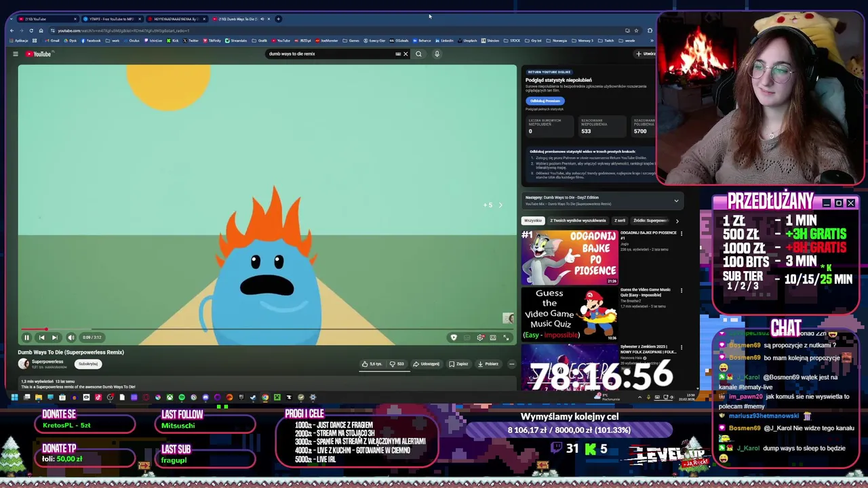Select the 'Z serii' filter chip
The image size is (868, 488).
pos(620,220)
